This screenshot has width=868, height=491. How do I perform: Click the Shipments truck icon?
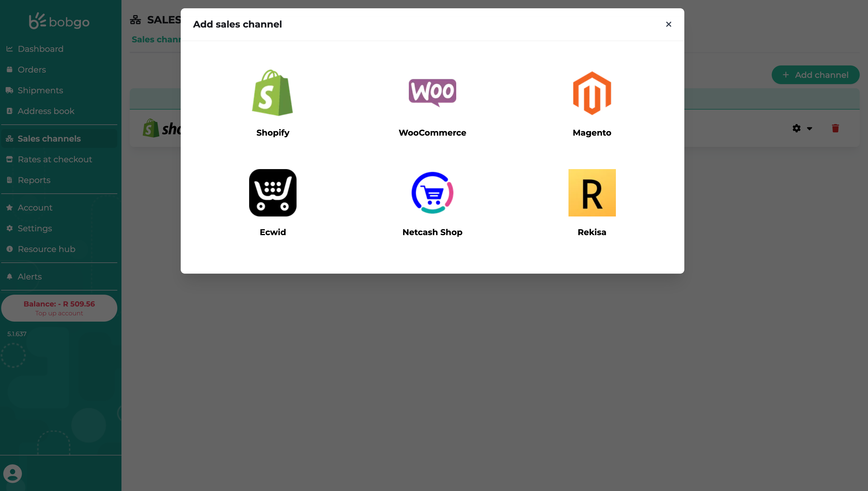point(9,90)
